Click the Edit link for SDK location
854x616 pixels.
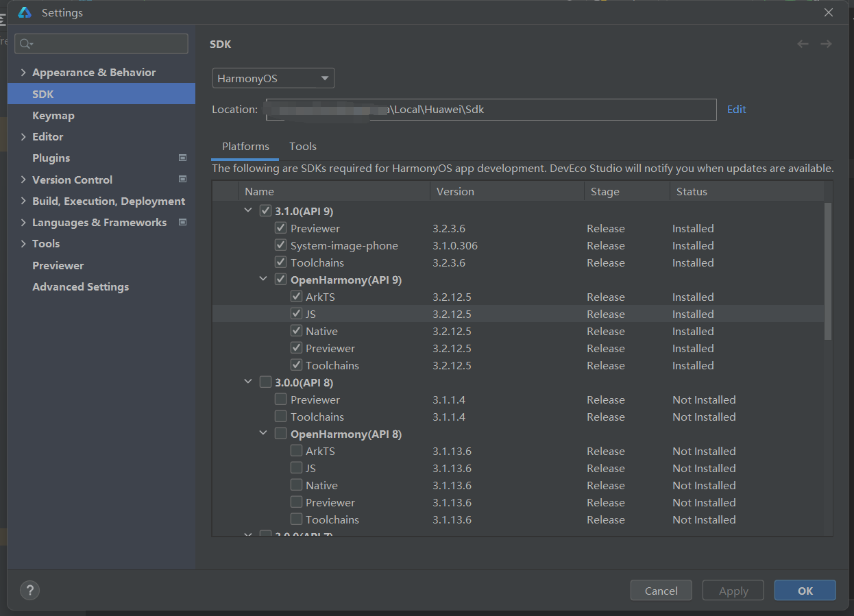click(737, 110)
